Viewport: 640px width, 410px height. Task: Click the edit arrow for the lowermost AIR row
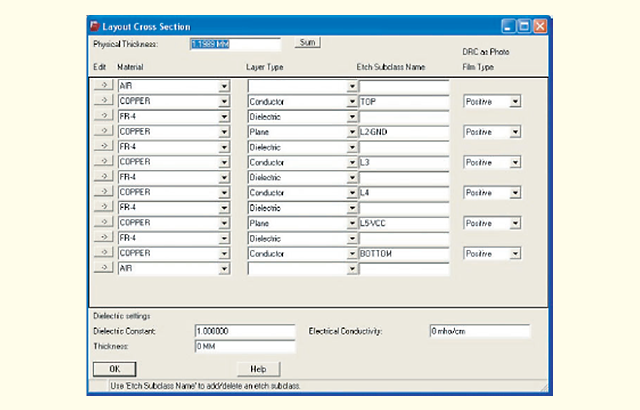(x=103, y=268)
